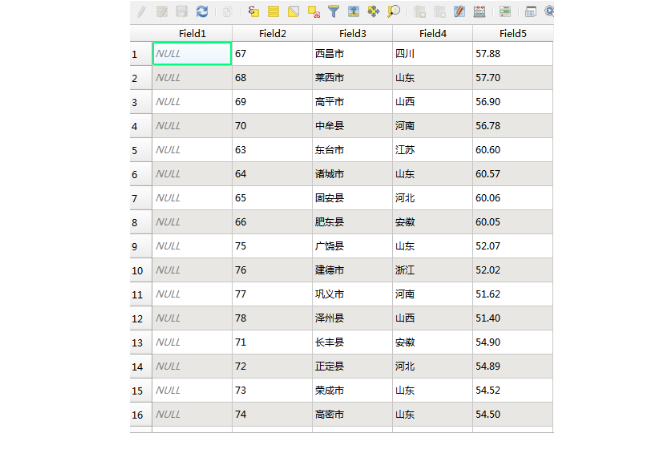Click the save edits floppy icon

(x=182, y=12)
